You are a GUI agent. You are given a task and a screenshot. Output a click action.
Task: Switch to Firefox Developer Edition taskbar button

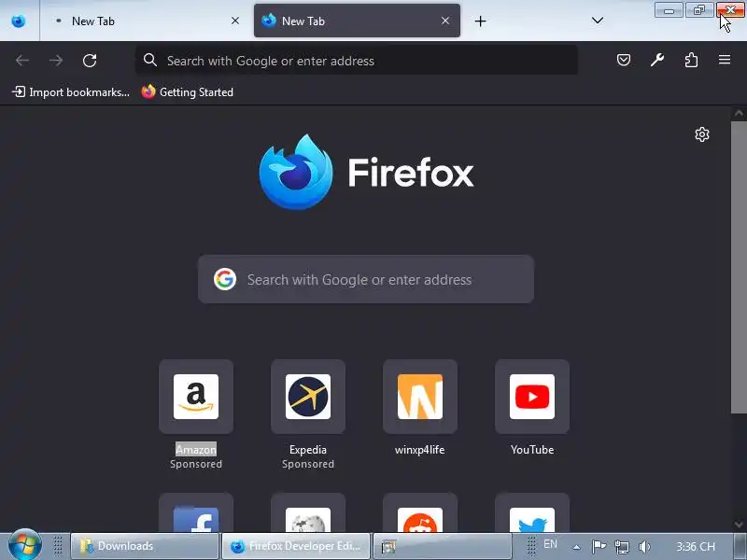click(x=296, y=546)
